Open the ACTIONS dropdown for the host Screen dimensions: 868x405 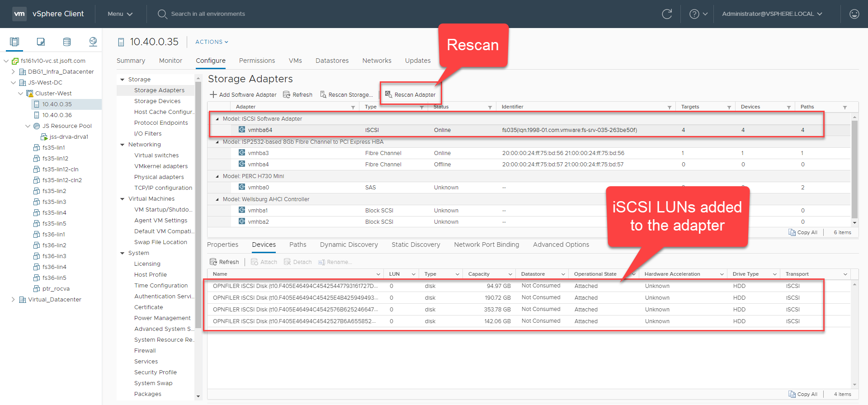tap(212, 42)
